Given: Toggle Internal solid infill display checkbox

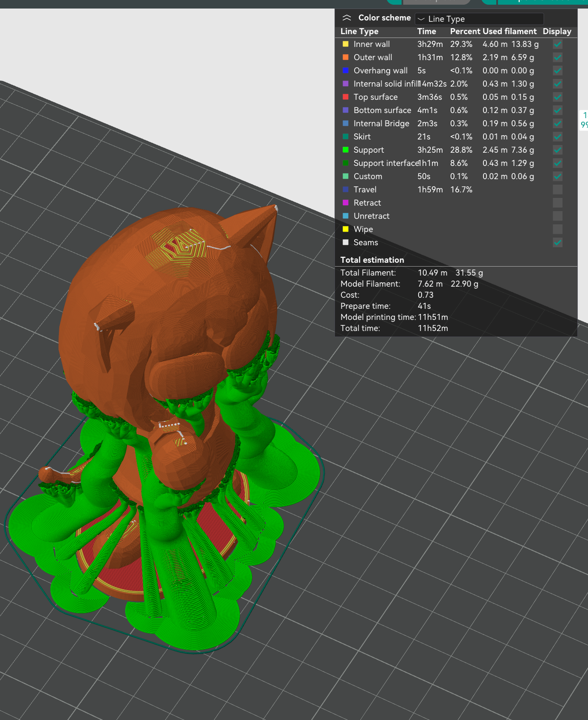Looking at the screenshot, I should [x=557, y=84].
